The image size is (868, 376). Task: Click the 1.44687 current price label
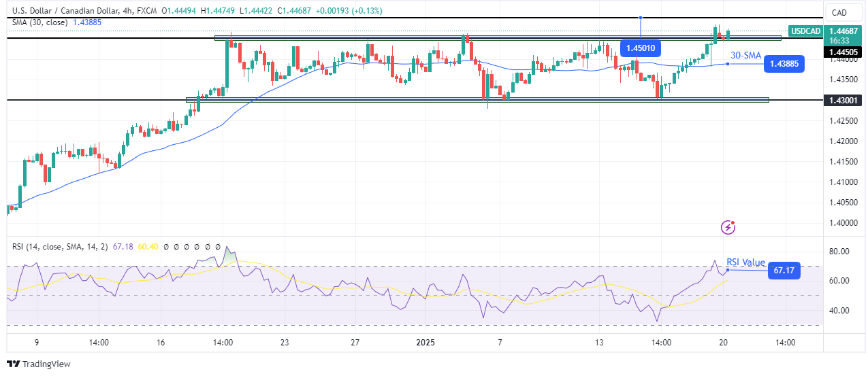tap(842, 31)
